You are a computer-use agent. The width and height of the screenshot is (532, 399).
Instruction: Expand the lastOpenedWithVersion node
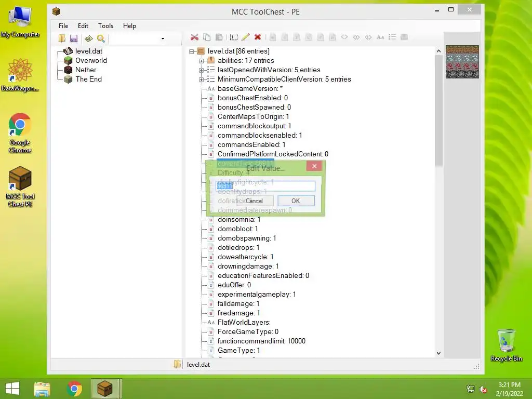(x=201, y=70)
